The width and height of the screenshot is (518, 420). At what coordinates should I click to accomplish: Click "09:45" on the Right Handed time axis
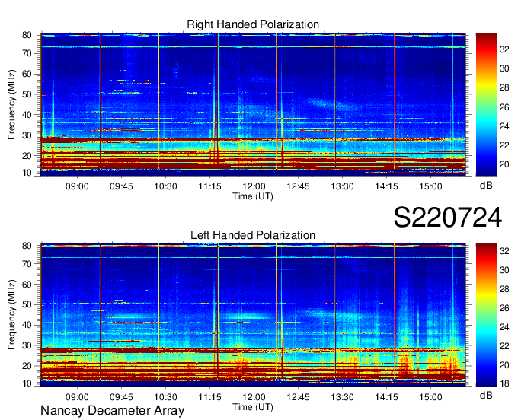tap(121, 186)
